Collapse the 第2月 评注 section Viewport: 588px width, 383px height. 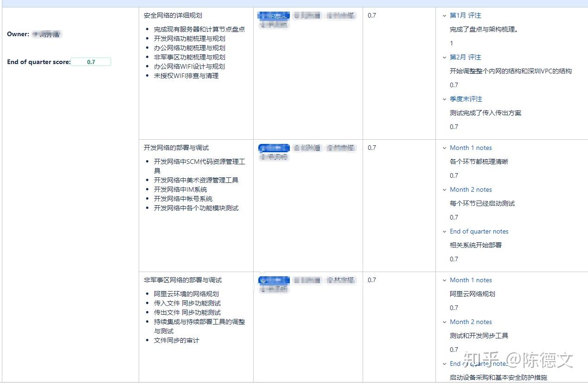click(x=445, y=57)
